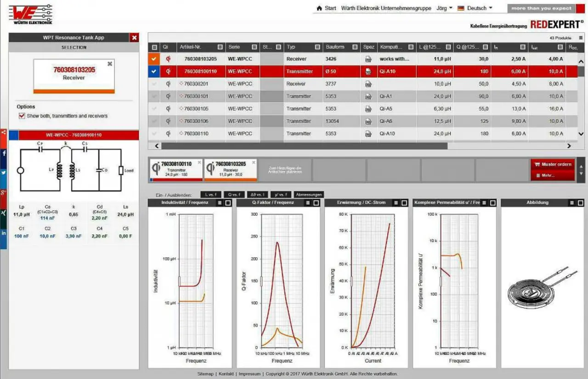This screenshot has height=379, width=588.
Task: Check the row checkbox for 760308101
Action: coord(154,96)
